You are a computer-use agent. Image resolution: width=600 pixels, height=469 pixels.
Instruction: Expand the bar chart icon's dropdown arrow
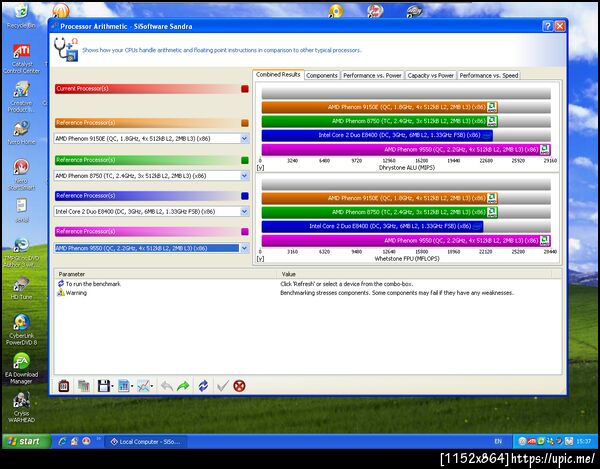click(132, 386)
